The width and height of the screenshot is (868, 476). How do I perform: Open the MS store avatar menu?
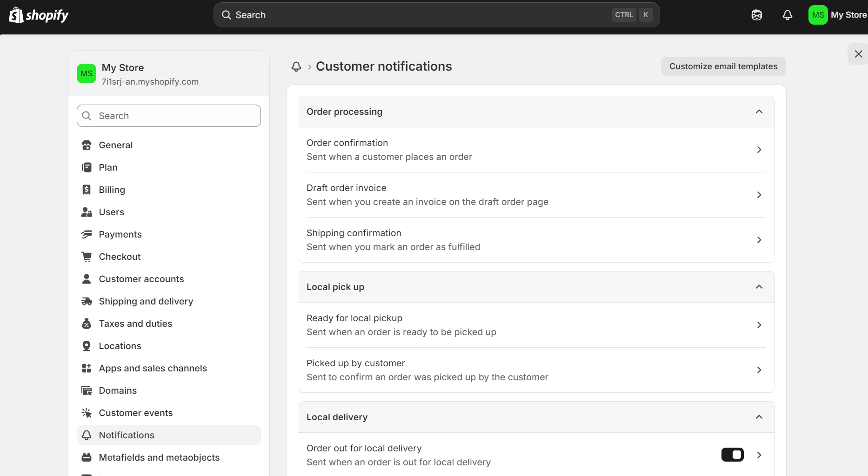tap(818, 14)
